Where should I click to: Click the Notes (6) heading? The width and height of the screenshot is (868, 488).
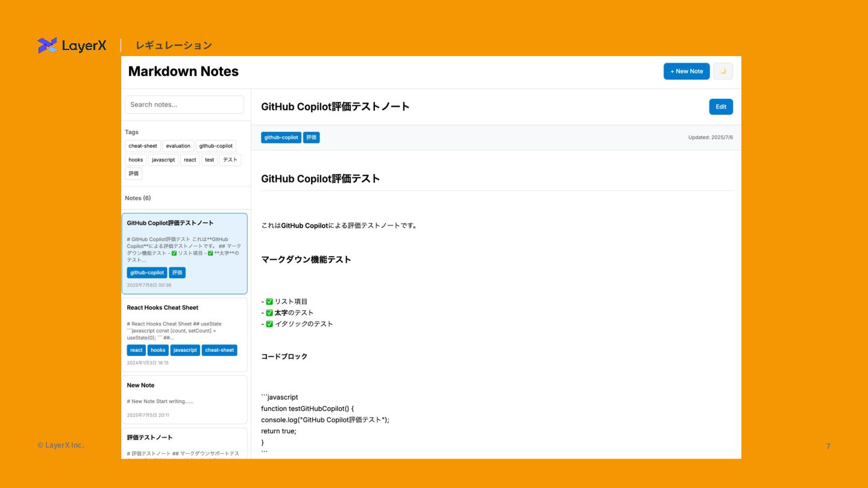(x=138, y=198)
